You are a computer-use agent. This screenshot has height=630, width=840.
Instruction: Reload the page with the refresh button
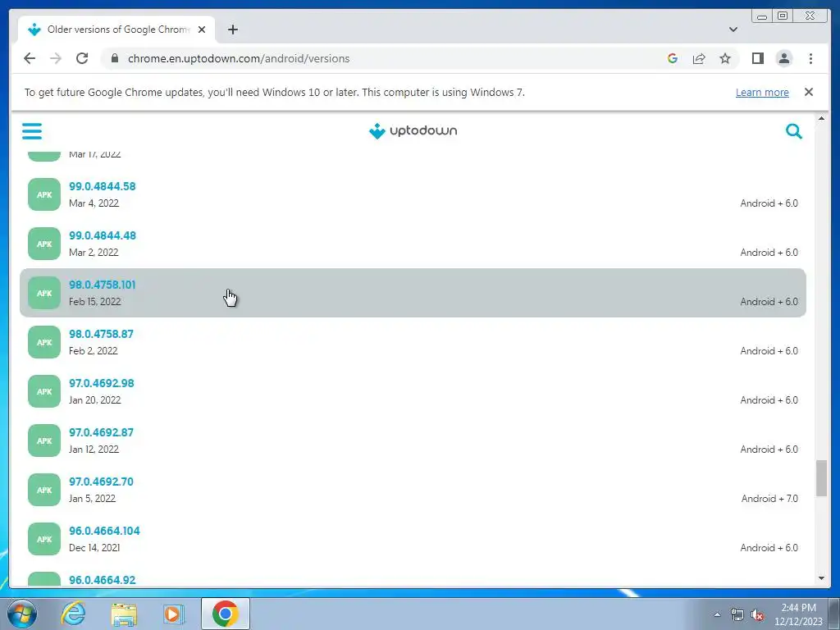(82, 58)
